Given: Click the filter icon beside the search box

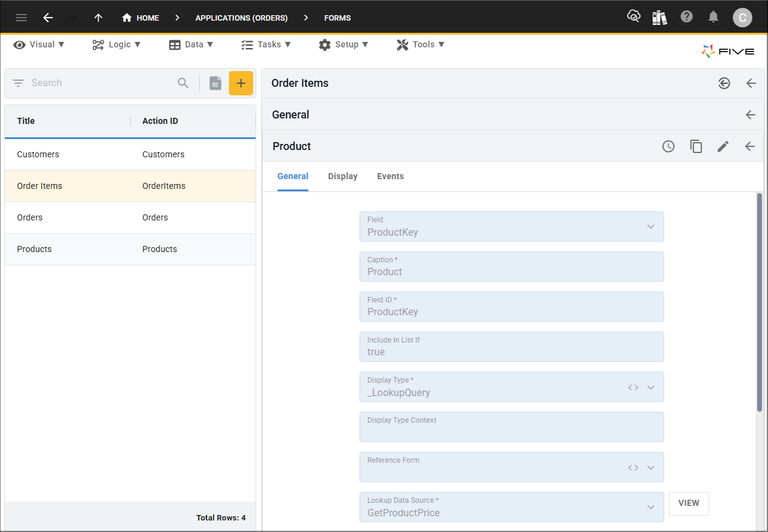Looking at the screenshot, I should (18, 83).
